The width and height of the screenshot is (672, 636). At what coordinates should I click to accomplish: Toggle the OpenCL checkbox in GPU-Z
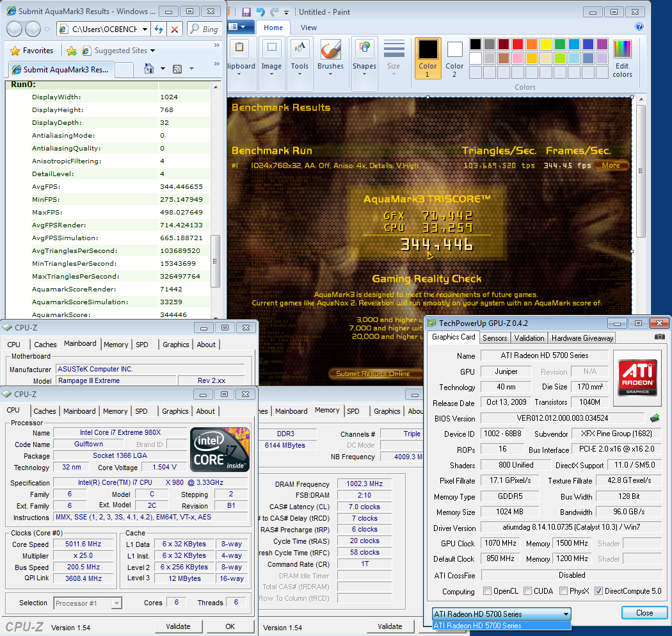pyautogui.click(x=487, y=591)
